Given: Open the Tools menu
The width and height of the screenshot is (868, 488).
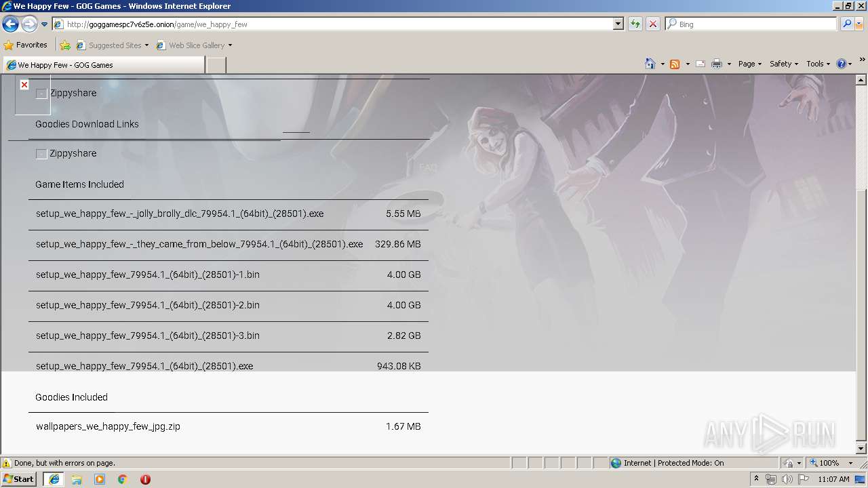Looking at the screenshot, I should pos(818,64).
